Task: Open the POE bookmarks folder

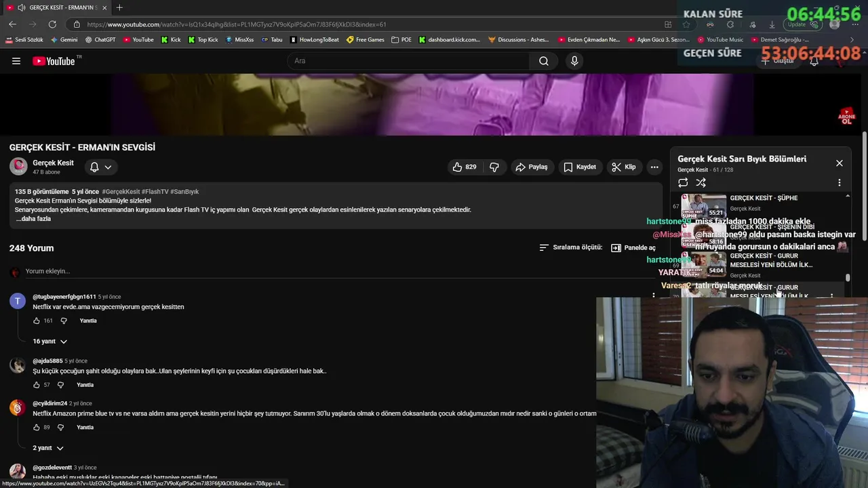Action: pos(401,40)
